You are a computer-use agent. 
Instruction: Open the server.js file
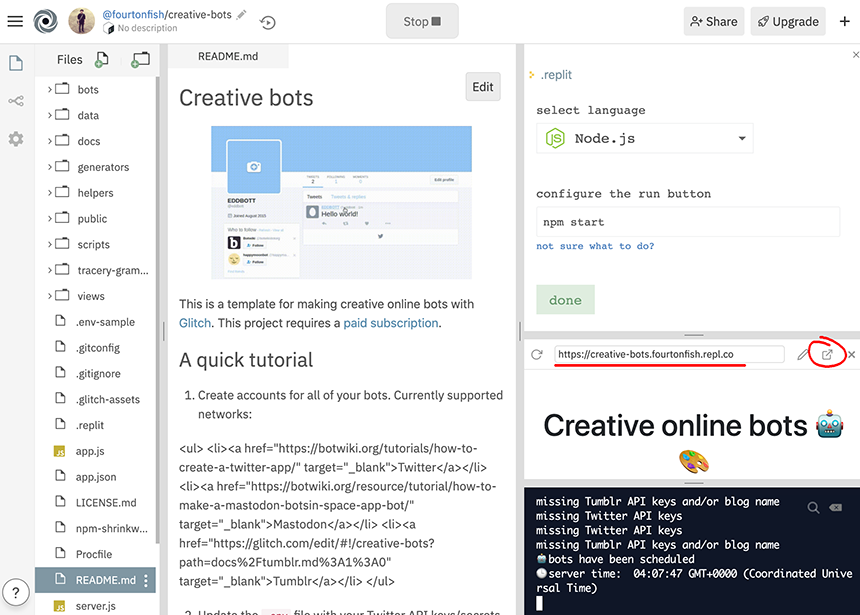pos(95,605)
